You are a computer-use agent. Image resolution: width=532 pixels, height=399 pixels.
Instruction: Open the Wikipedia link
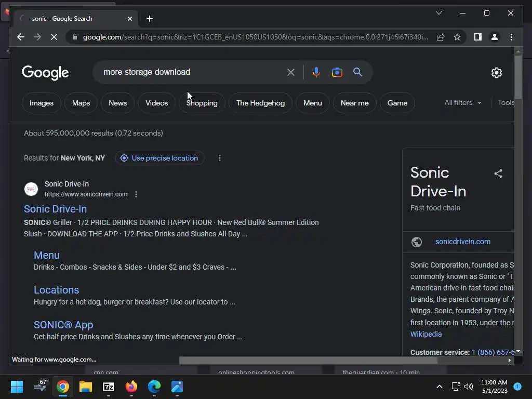[426, 334]
